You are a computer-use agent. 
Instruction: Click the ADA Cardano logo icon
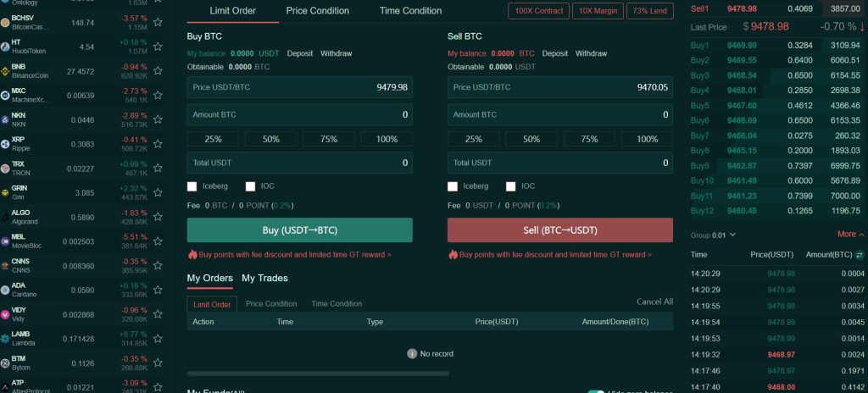(5, 290)
